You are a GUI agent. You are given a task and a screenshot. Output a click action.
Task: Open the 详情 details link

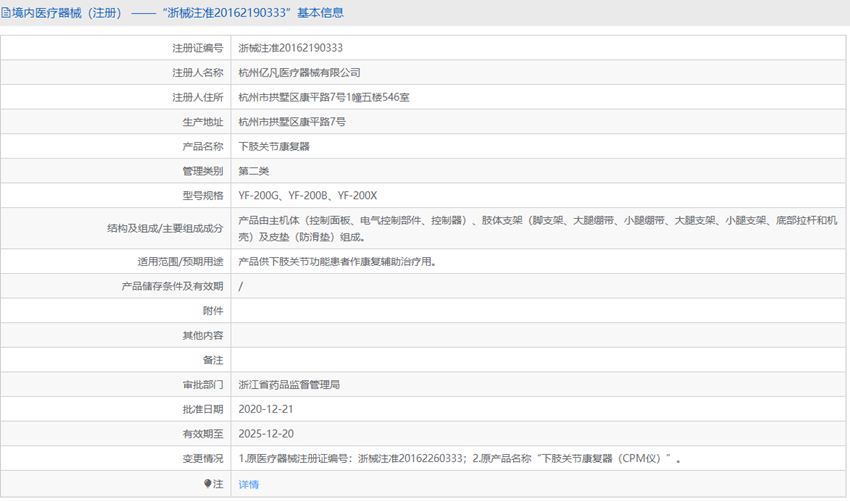pos(249,484)
